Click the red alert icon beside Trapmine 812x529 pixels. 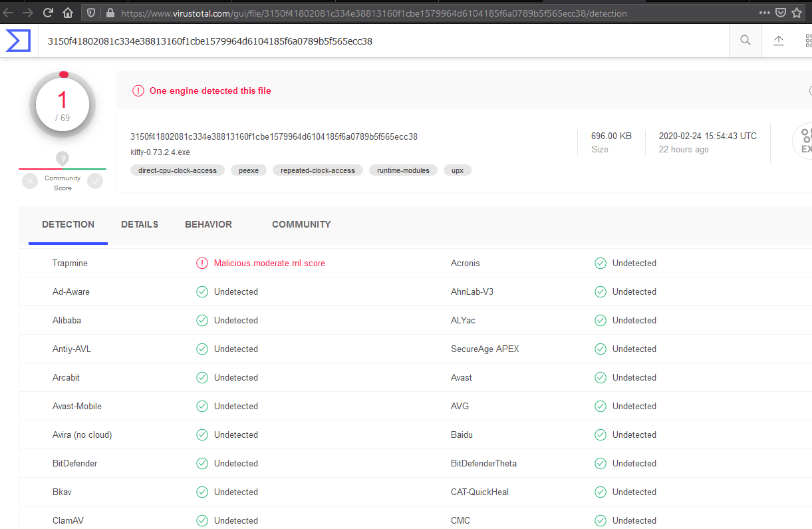click(202, 263)
